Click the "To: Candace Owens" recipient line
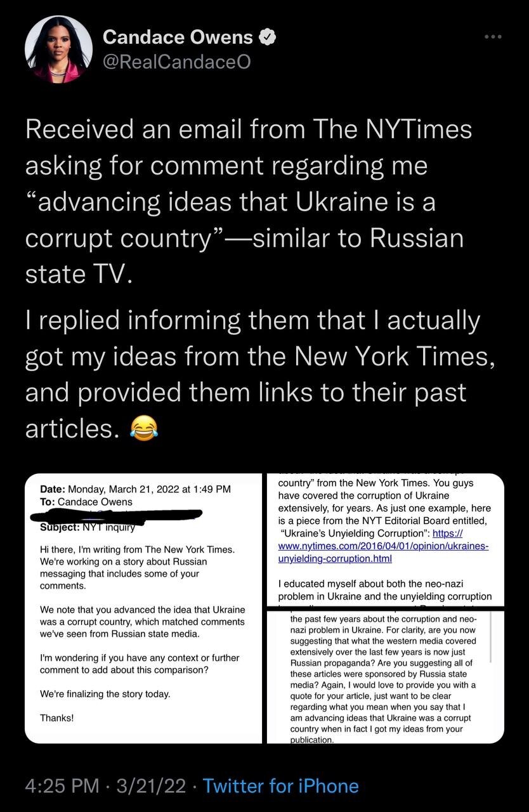The width and height of the screenshot is (529, 812). [86, 501]
